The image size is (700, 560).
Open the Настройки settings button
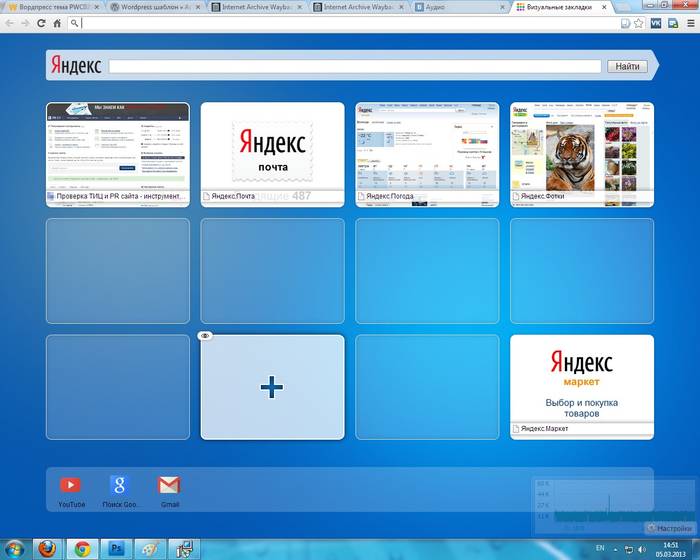point(668,528)
